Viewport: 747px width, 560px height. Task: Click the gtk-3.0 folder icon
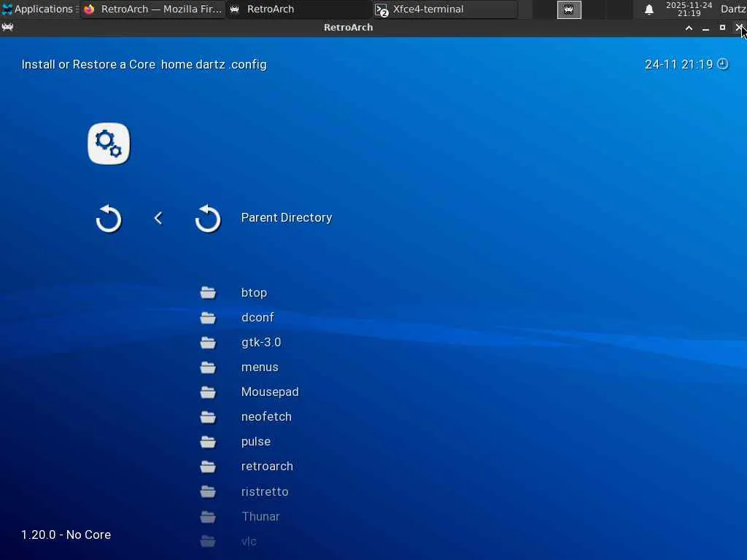click(208, 343)
